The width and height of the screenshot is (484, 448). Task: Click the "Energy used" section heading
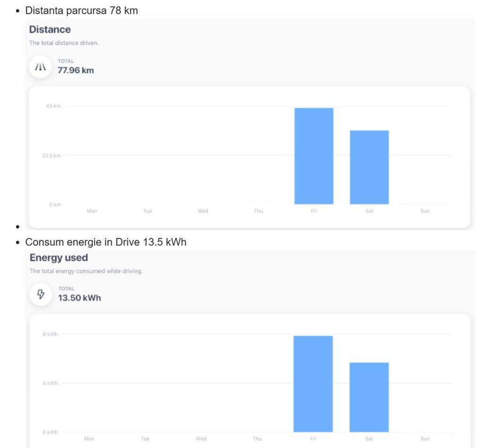(59, 258)
